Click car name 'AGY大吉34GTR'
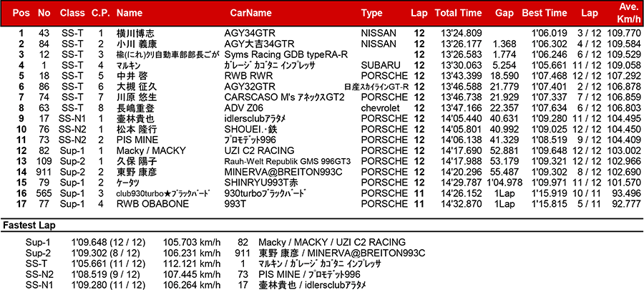 pos(260,44)
